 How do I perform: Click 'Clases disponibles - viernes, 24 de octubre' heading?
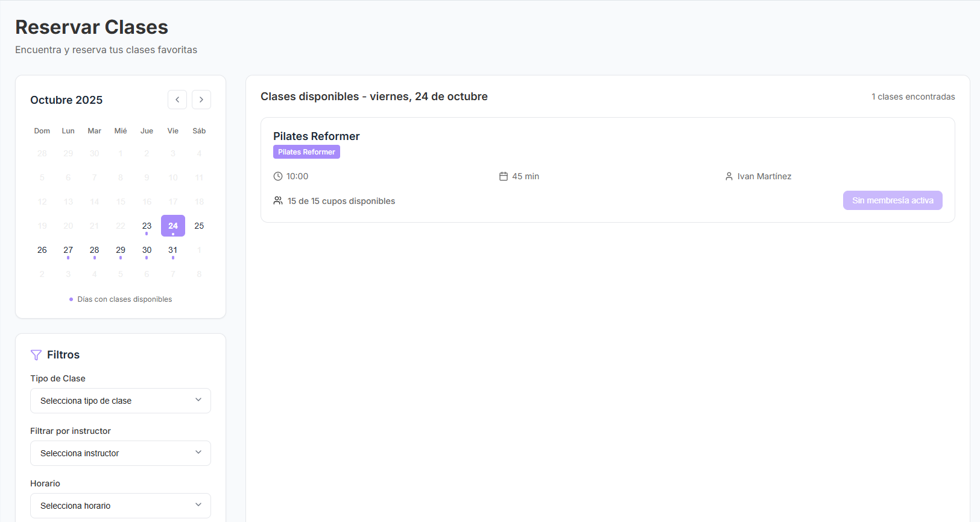pyautogui.click(x=374, y=97)
